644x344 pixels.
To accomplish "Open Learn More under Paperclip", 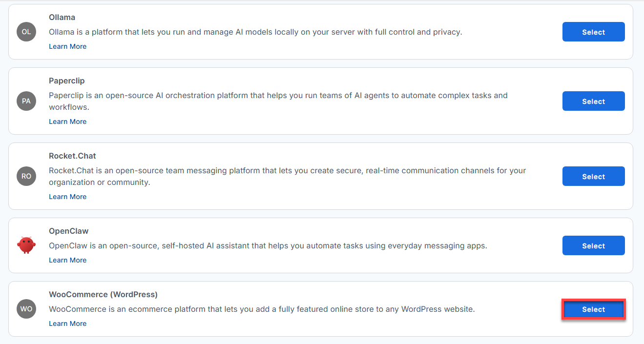I will 67,121.
